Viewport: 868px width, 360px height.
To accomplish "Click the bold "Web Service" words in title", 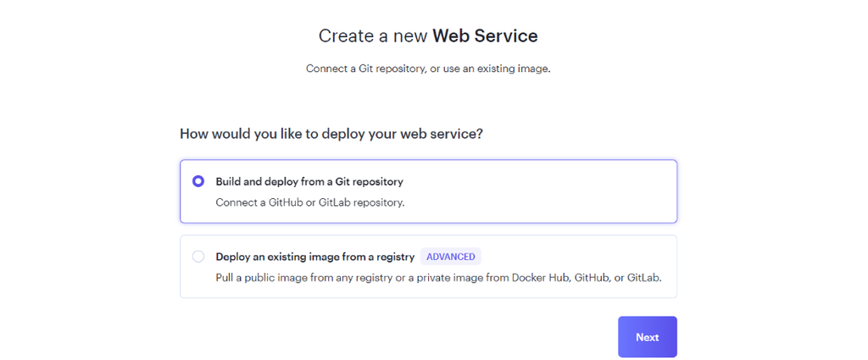I will (x=485, y=36).
